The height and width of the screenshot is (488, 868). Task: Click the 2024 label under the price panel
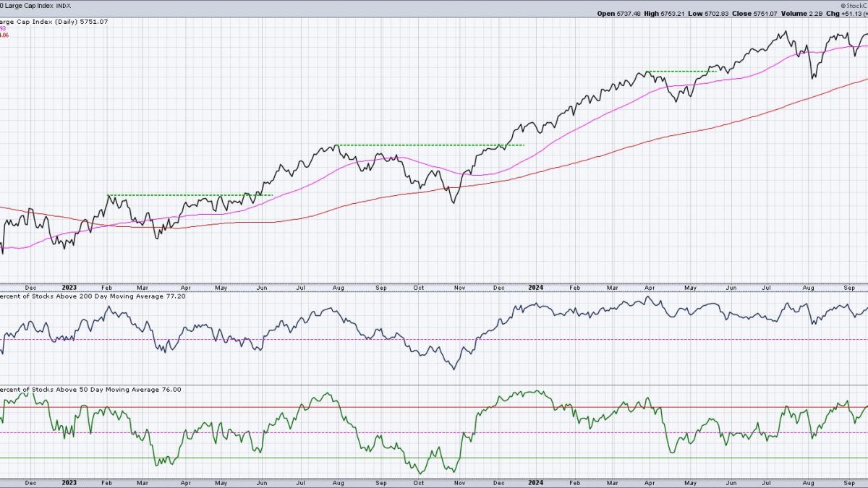[x=534, y=287]
